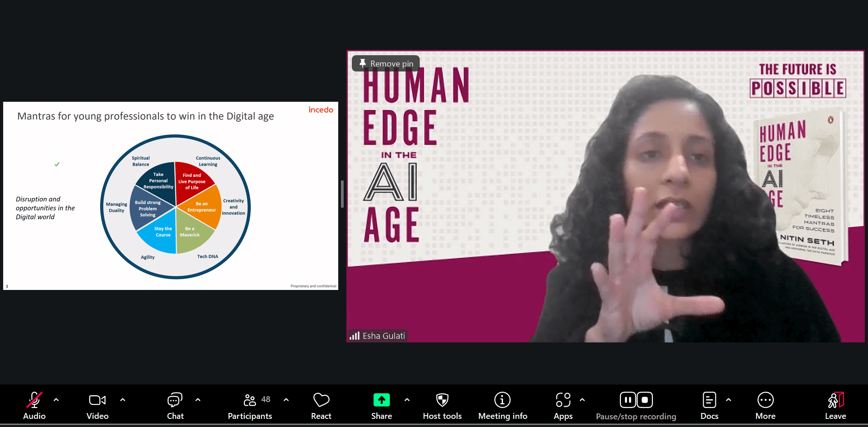Open the Chat panel
Screen dimensions: 868x427
click(175, 401)
